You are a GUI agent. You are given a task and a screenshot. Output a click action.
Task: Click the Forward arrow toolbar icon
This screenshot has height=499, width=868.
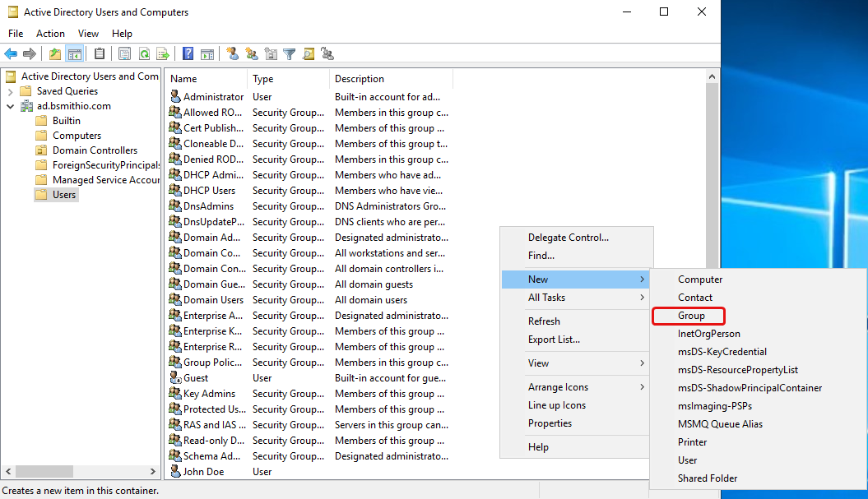(x=30, y=53)
